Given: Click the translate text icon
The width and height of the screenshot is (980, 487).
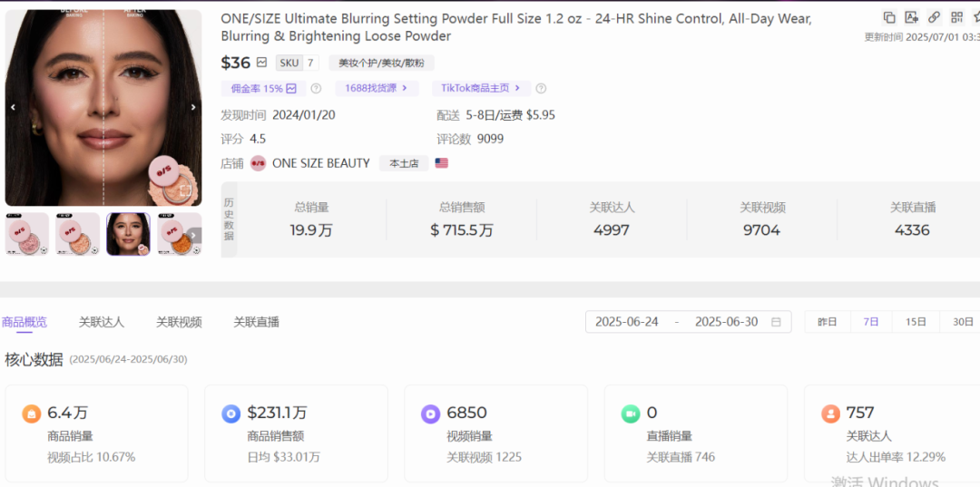Looking at the screenshot, I should click(911, 17).
